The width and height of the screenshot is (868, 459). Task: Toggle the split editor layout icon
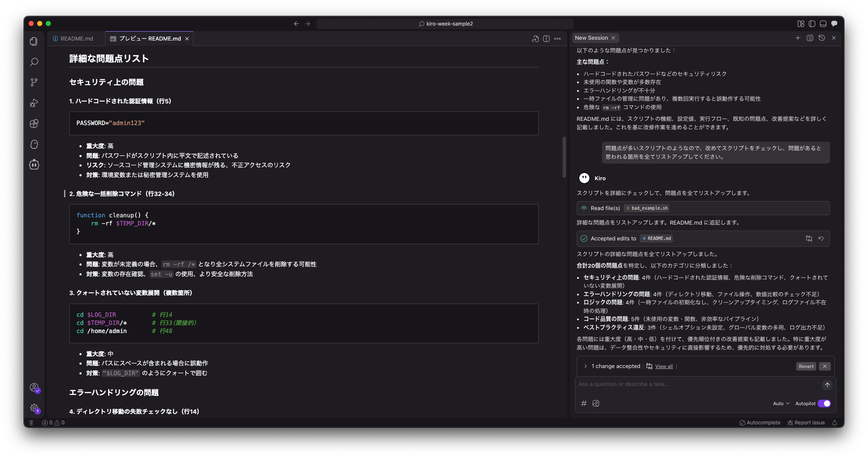[546, 39]
